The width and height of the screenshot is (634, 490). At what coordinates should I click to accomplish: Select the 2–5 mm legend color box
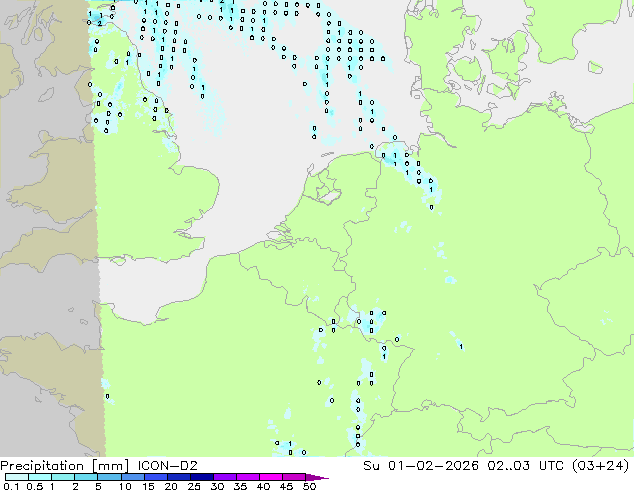pyautogui.click(x=86, y=477)
